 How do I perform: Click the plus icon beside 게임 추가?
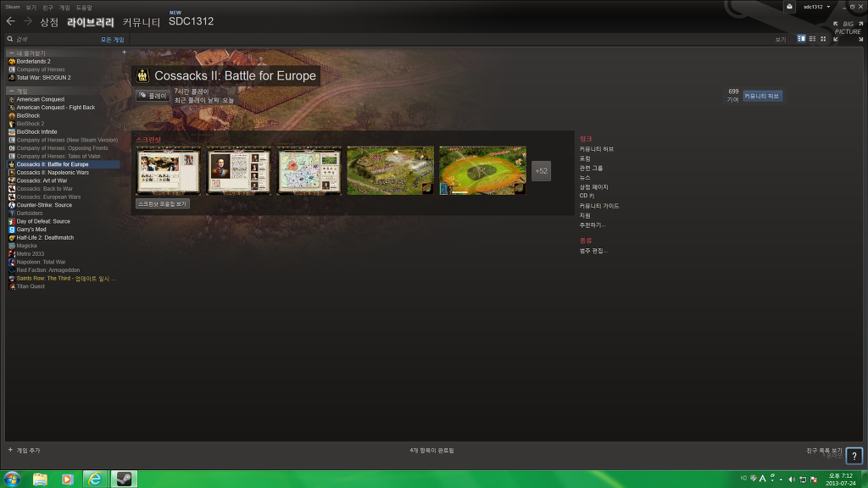pyautogui.click(x=10, y=450)
